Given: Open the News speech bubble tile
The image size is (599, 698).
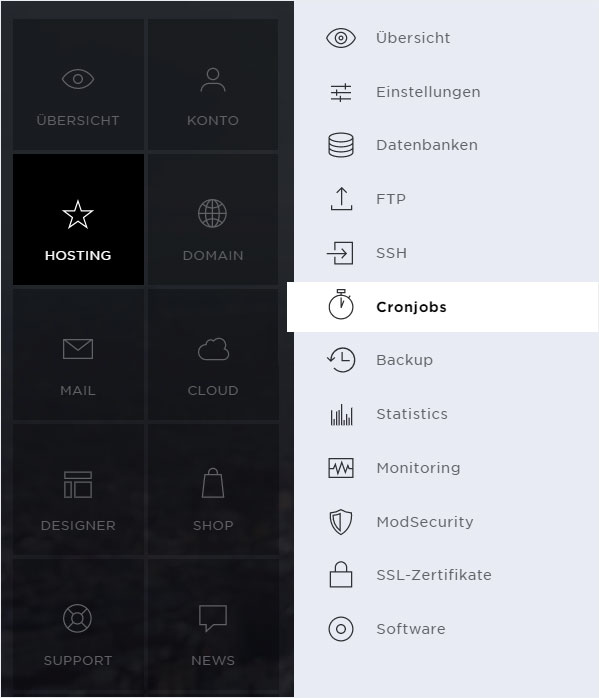Looking at the screenshot, I should coord(213,624).
